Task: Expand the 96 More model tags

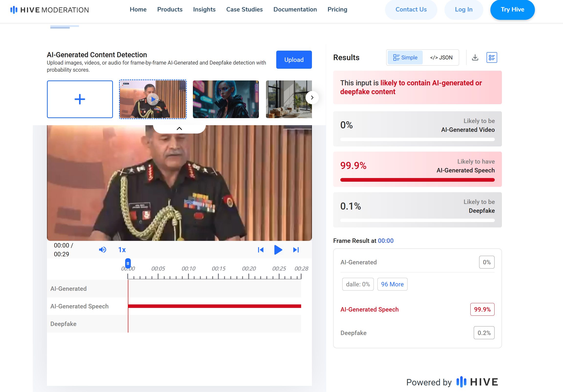Action: (x=392, y=284)
